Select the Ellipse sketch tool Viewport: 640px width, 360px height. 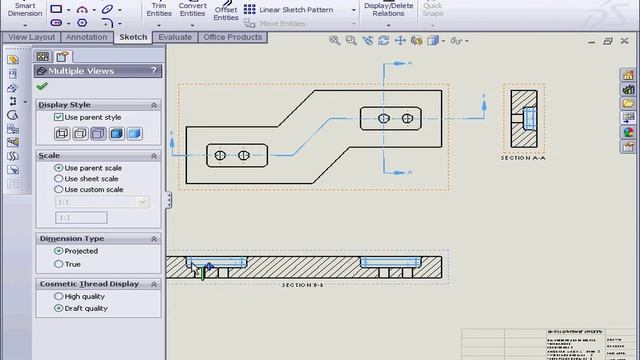tap(107, 9)
